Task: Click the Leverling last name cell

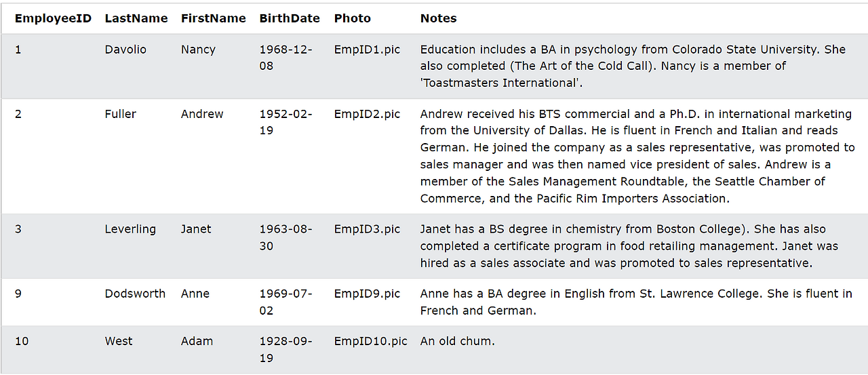Action: coord(130,229)
